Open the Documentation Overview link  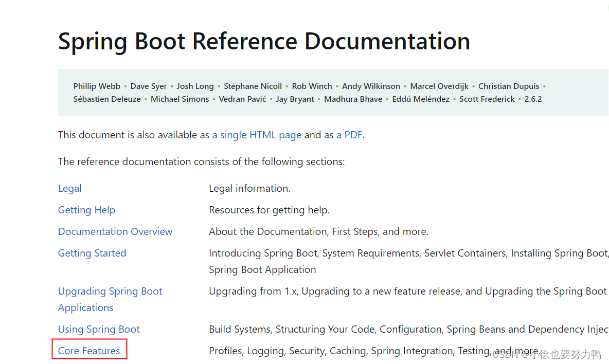[115, 232]
